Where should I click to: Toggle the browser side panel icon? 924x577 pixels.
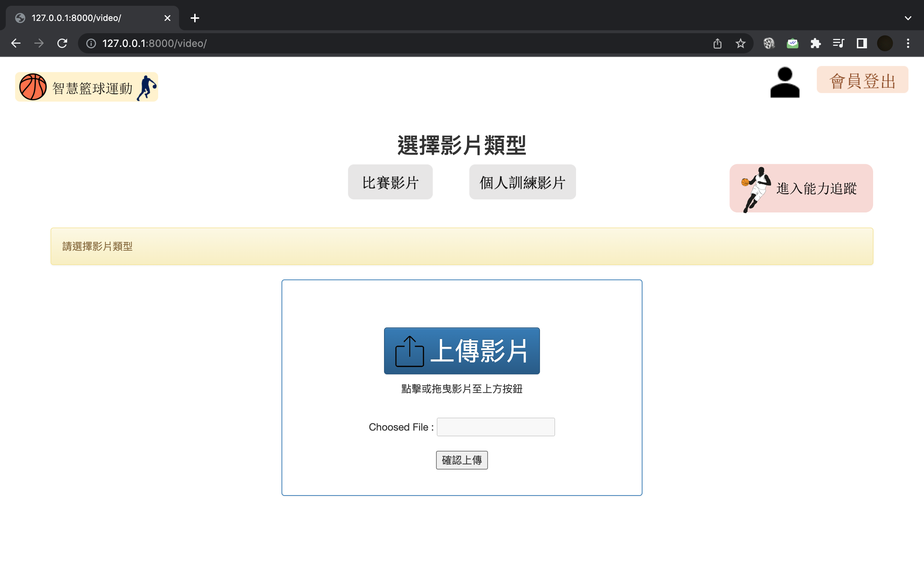point(862,44)
